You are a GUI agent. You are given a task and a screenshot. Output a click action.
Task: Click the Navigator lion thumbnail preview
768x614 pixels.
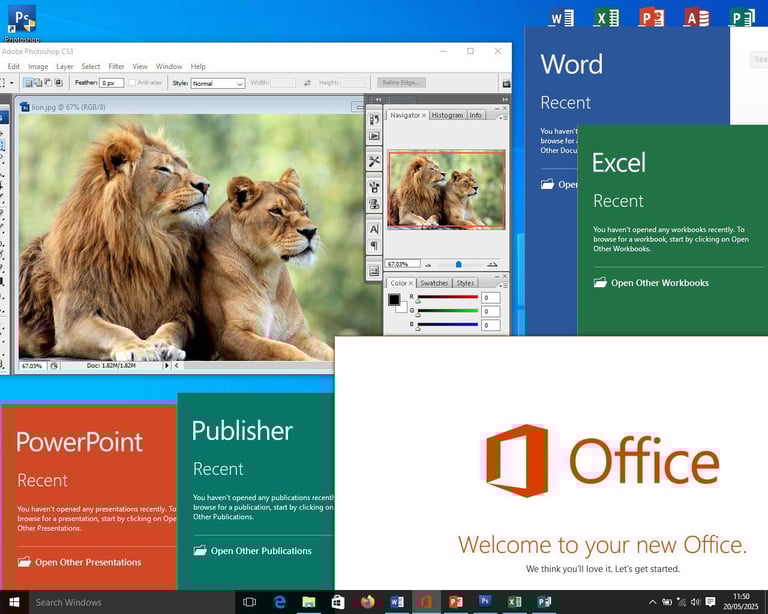click(446, 189)
